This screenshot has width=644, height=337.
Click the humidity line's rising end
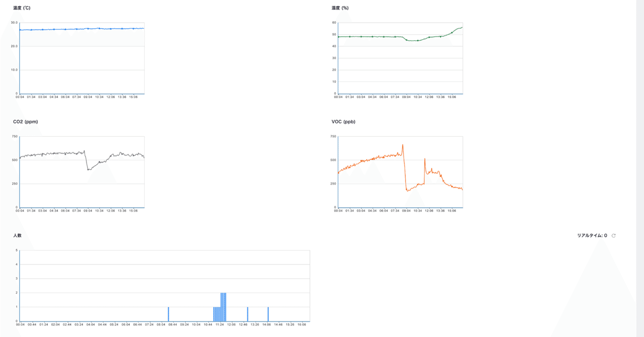point(461,27)
